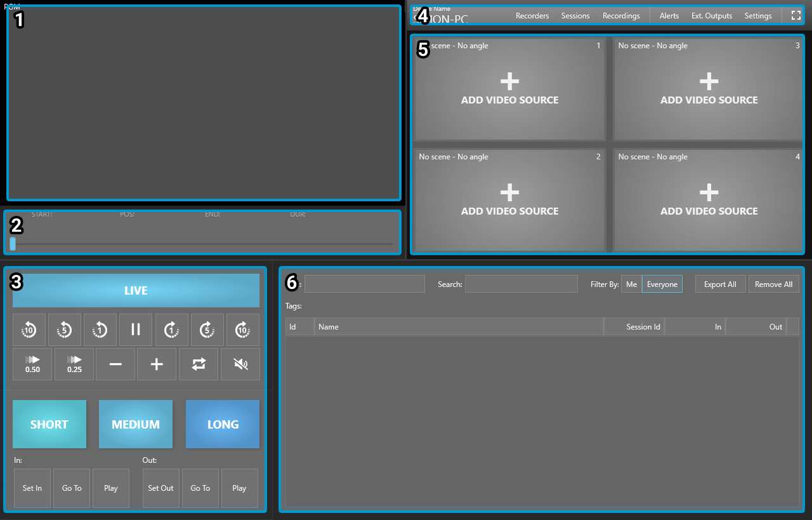Click the Search input field
This screenshot has height=520, width=812.
(521, 284)
